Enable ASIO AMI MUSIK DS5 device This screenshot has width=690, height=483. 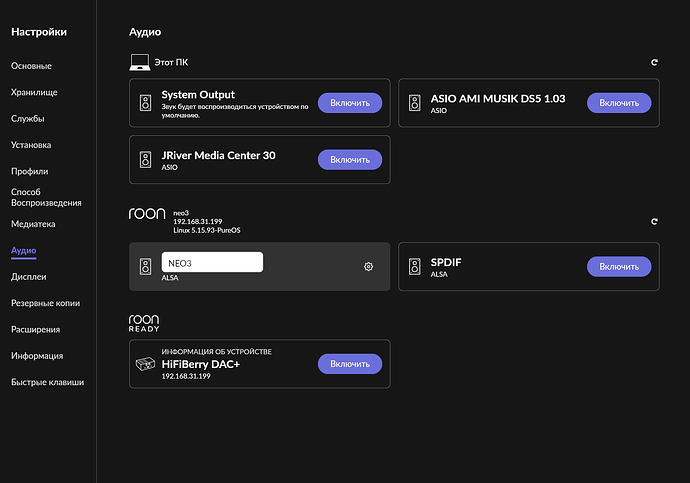coord(619,103)
